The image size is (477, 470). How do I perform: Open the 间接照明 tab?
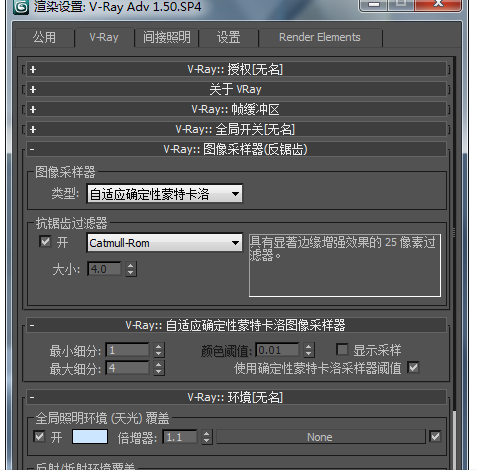(166, 37)
